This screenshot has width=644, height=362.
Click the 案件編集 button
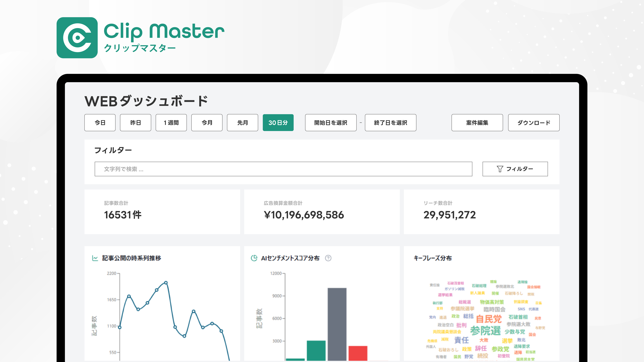click(477, 123)
